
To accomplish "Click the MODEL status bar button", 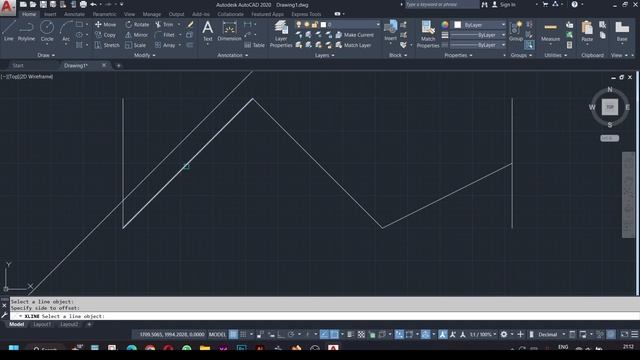I will point(217,335).
